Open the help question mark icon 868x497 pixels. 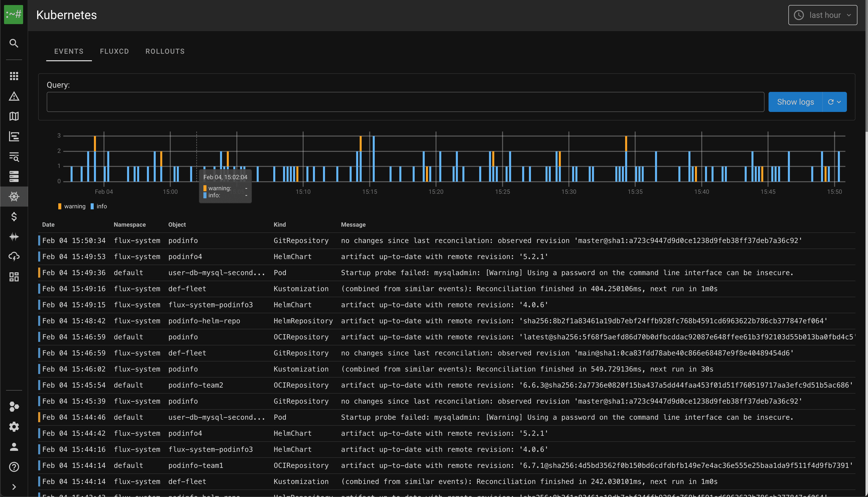14,467
